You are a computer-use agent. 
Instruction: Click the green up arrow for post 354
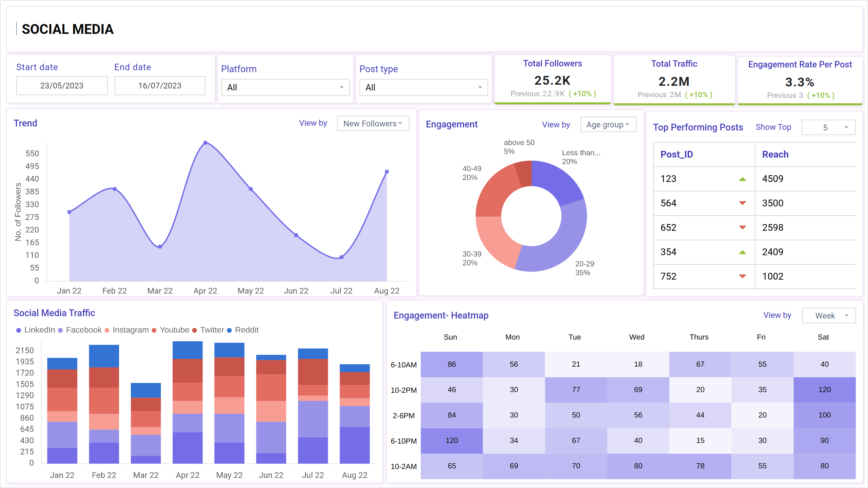[742, 252]
